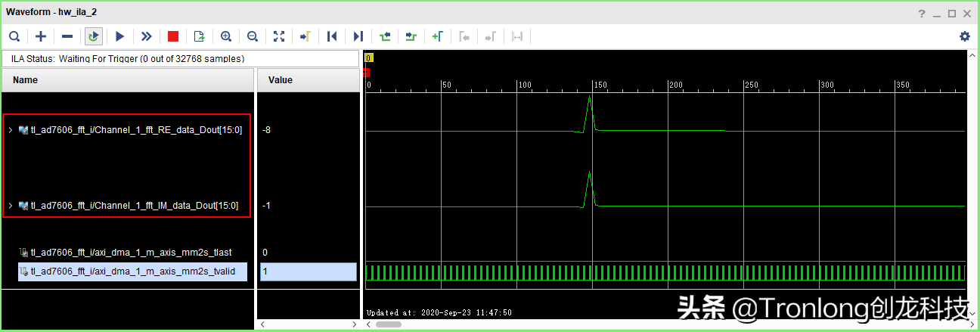980x332 pixels.
Task: Remove selected probe with the minus icon
Action: (67, 36)
